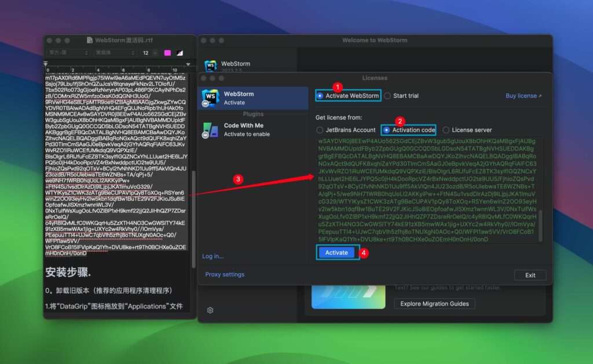This screenshot has width=593, height=364.
Task: Open settings via the gear icon
Action: [211, 310]
